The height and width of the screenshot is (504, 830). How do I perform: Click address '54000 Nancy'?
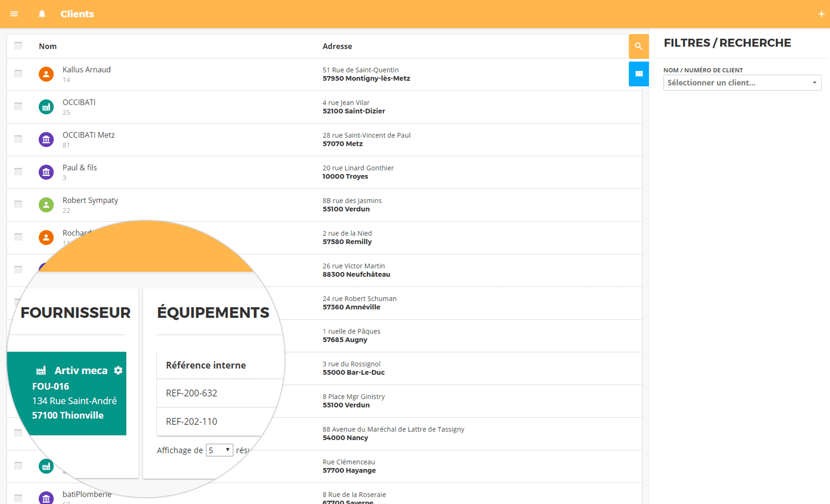[345, 438]
